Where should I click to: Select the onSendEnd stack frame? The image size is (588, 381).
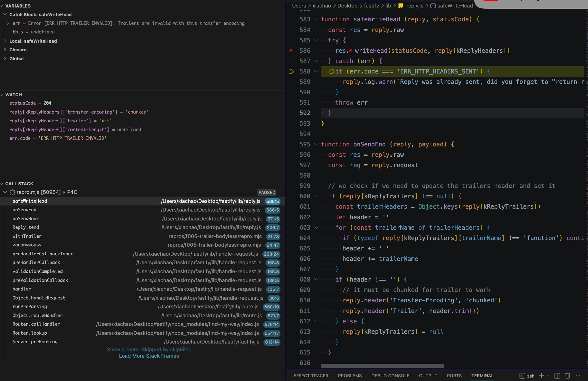point(143,210)
